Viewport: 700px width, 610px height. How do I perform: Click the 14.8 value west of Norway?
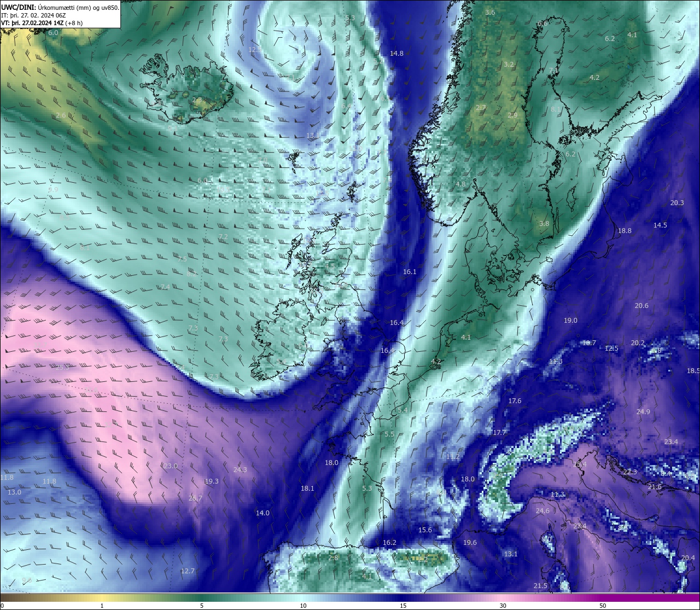point(396,54)
